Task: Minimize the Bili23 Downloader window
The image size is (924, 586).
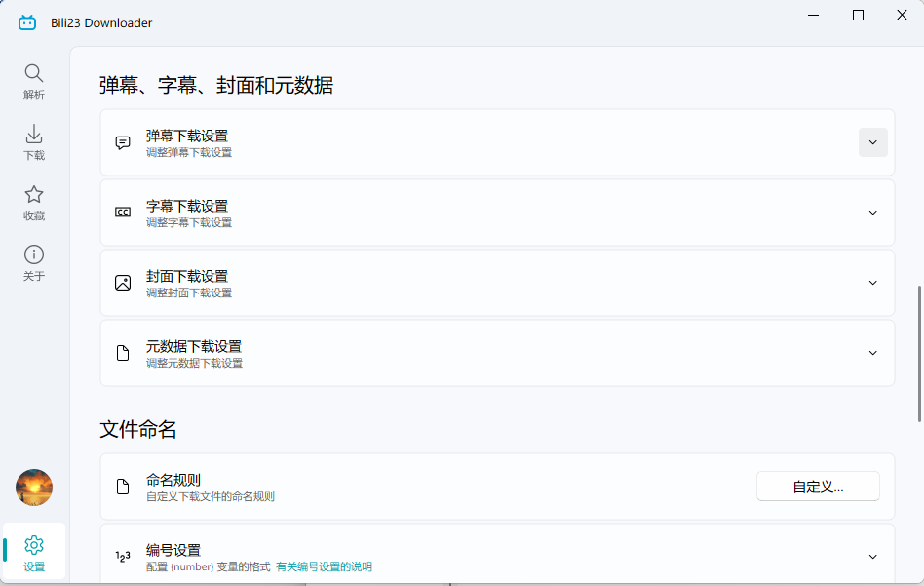Action: coord(813,16)
